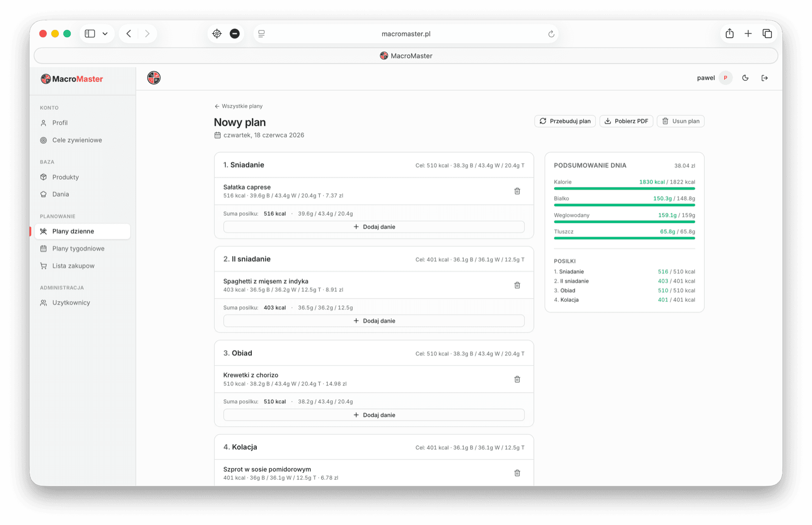Expand the sidebar dropdown chevron
The width and height of the screenshot is (812, 525).
point(105,34)
